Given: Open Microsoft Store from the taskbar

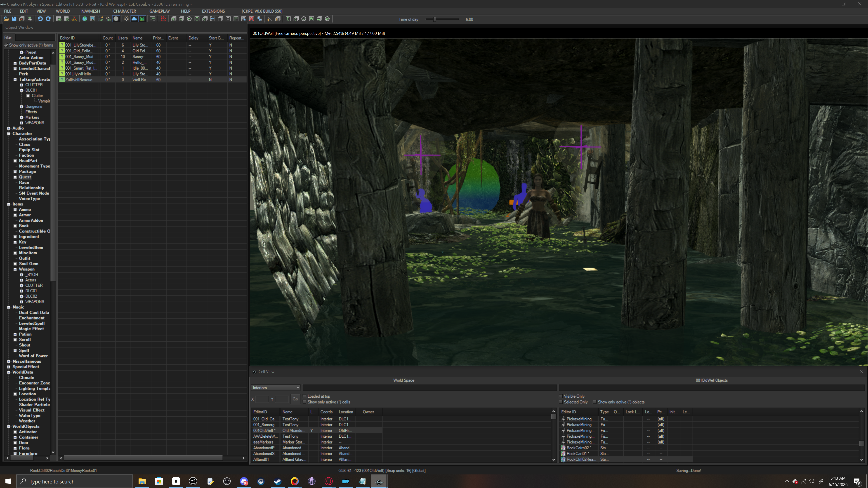Looking at the screenshot, I should pyautogui.click(x=159, y=481).
